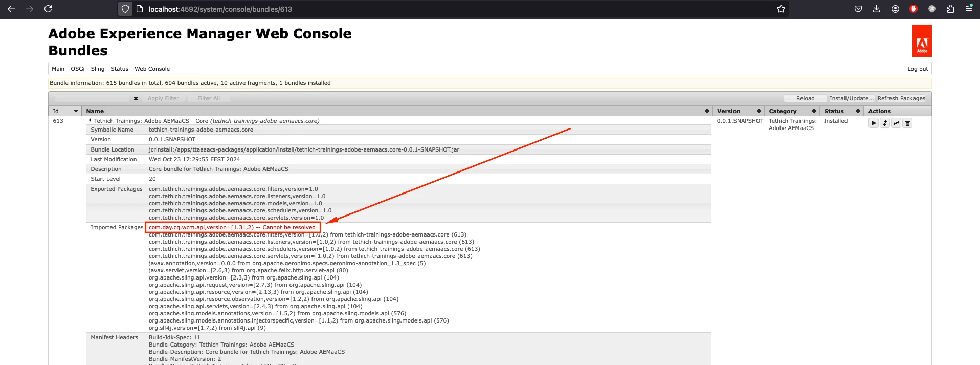Uninstall bundle 613 with trash icon

click(907, 123)
